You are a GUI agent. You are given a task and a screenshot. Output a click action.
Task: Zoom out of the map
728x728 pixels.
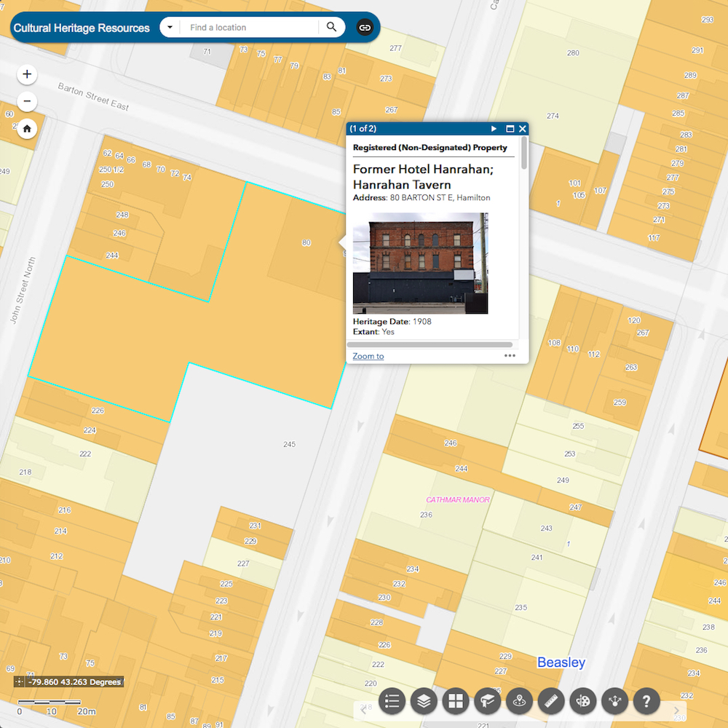click(x=27, y=101)
